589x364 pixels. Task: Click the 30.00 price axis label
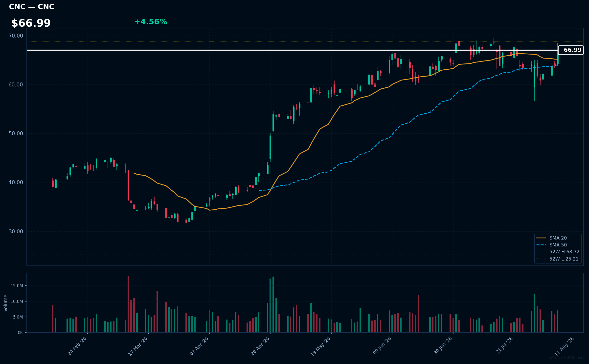[x=16, y=232]
